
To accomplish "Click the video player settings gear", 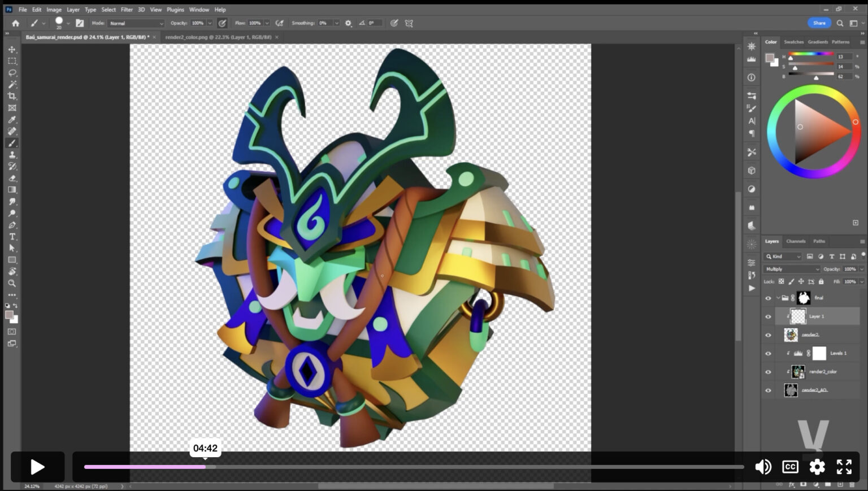I will click(x=817, y=467).
